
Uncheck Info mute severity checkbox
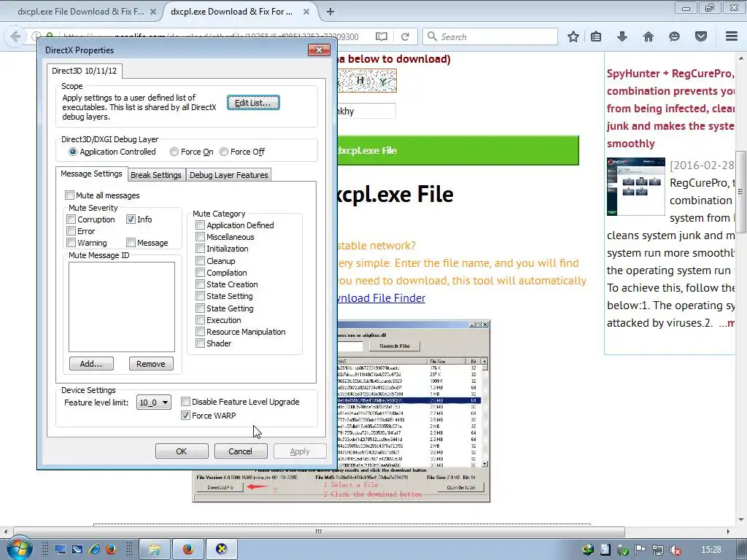tap(131, 219)
